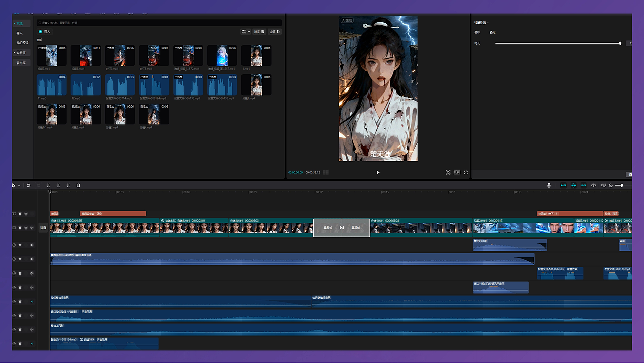Enter fullscreen preview mode
The image size is (644, 364).
[466, 172]
